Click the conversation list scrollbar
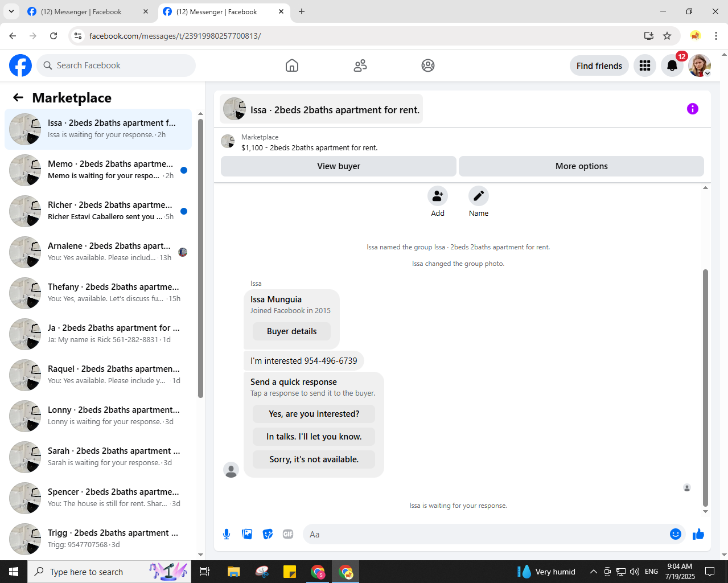 tap(200, 258)
